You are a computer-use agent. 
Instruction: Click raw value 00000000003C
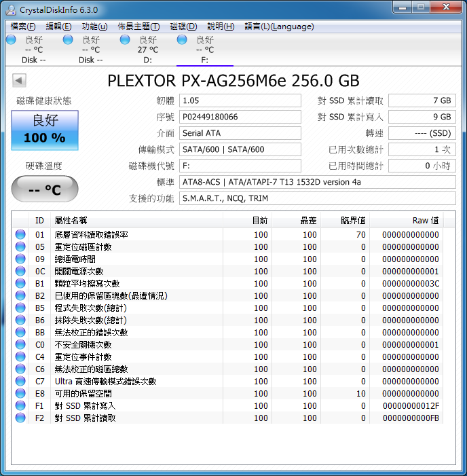[x=411, y=284]
